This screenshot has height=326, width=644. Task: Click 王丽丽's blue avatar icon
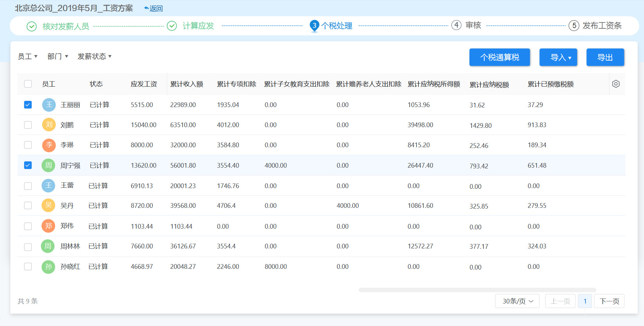tap(49, 105)
